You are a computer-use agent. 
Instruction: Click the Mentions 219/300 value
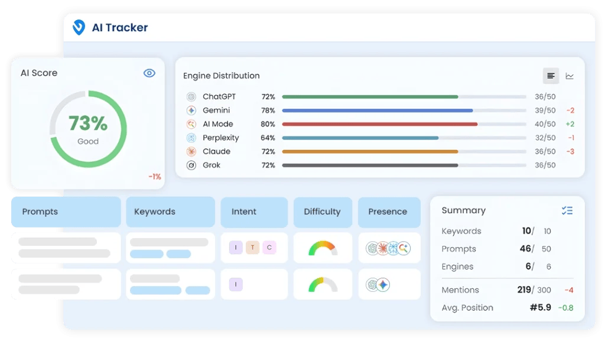tap(534, 290)
